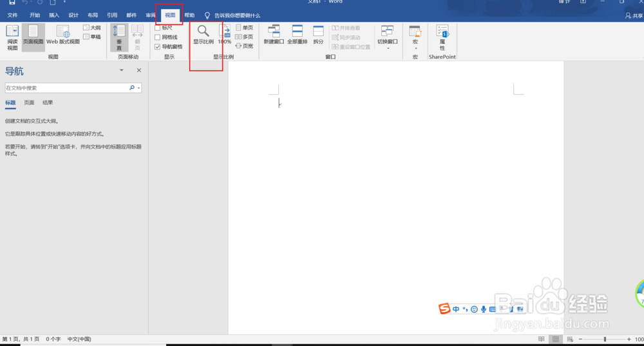Open the 文件 File menu

(13, 15)
